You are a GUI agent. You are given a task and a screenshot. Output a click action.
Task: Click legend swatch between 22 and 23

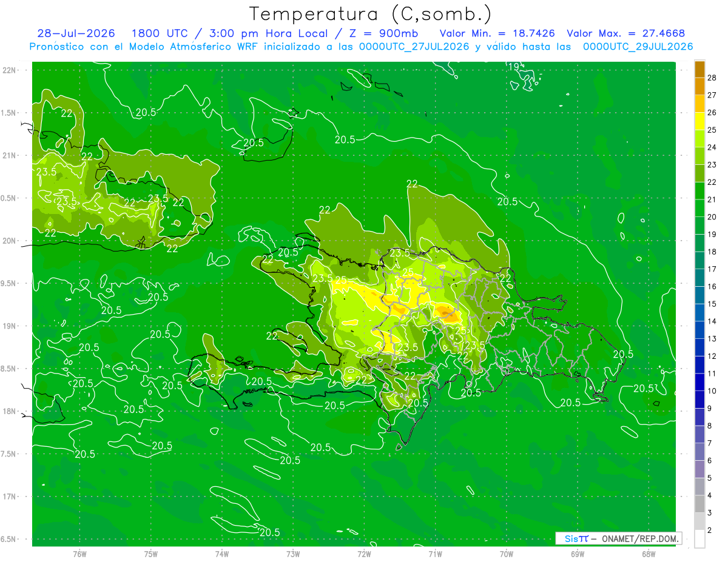tap(699, 173)
